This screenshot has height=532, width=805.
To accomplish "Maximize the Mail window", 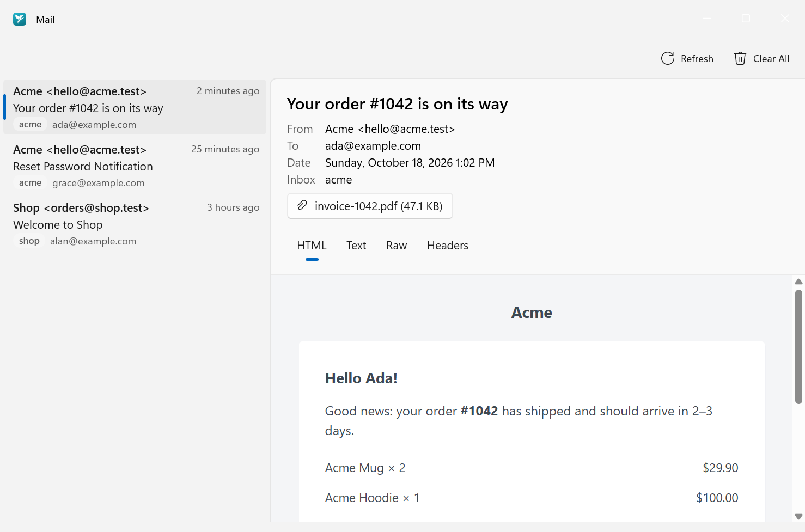I will pos(746,19).
